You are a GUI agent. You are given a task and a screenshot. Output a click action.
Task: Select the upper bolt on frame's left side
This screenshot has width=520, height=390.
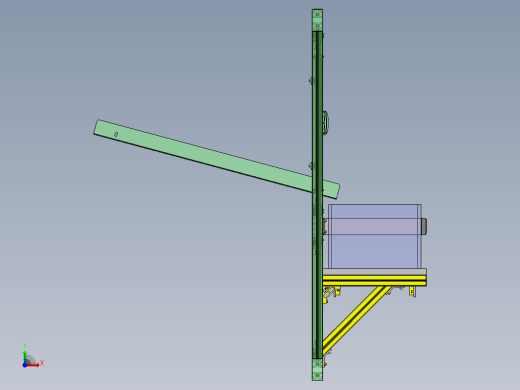(311, 81)
